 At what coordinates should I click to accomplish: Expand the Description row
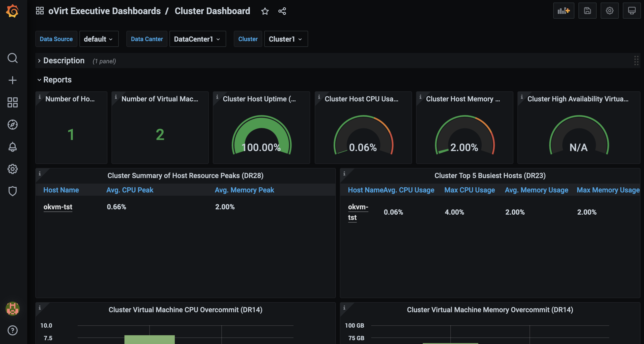pyautogui.click(x=64, y=61)
